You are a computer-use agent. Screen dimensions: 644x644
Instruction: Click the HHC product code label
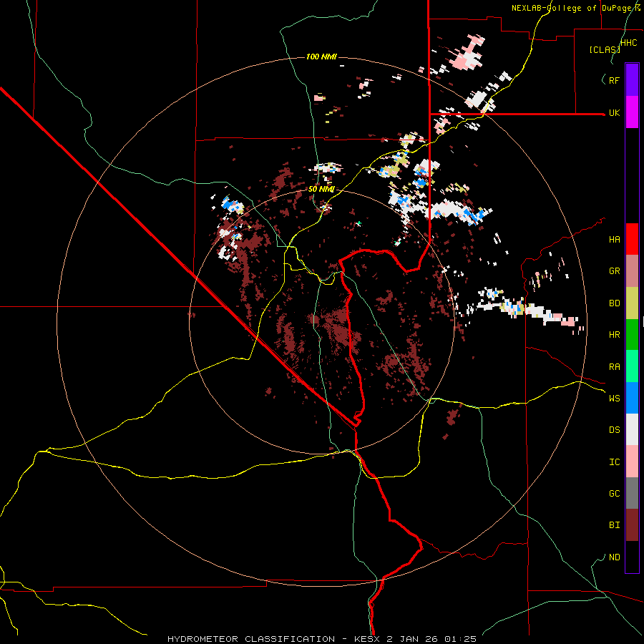click(629, 43)
